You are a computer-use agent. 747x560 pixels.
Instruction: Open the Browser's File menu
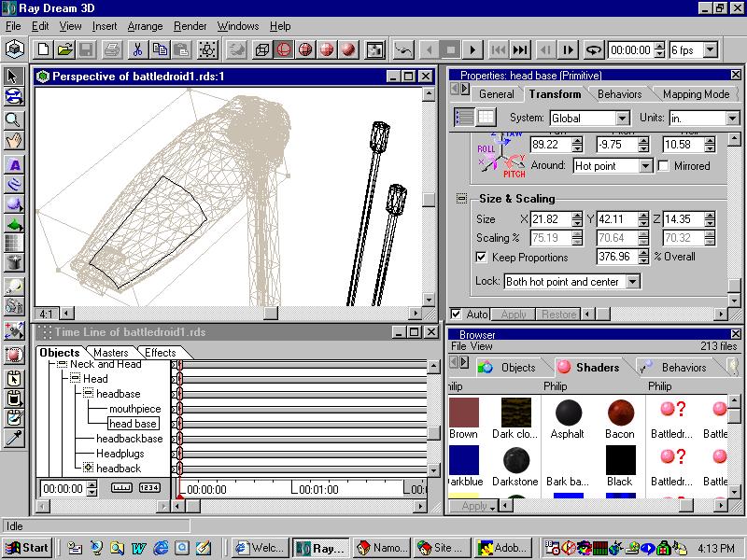[x=458, y=346]
